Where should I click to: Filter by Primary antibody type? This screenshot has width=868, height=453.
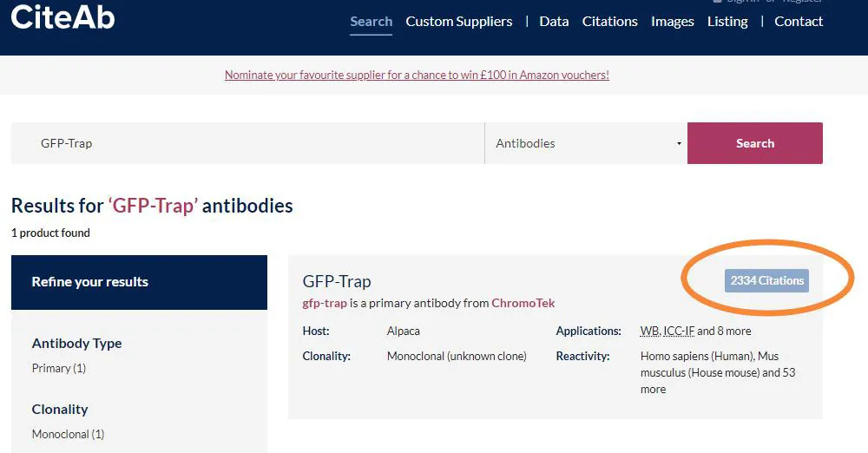[59, 368]
